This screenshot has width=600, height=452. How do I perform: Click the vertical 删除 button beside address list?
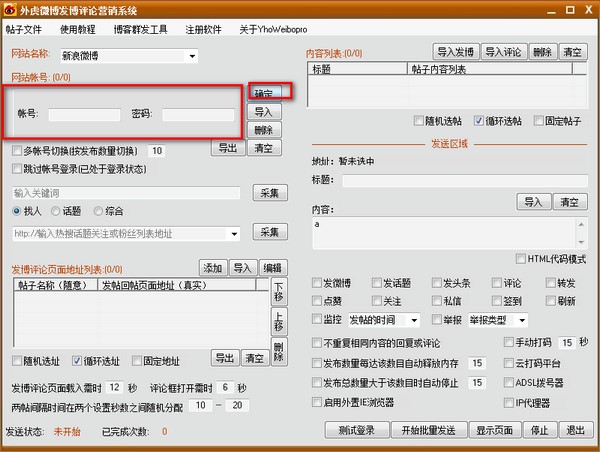pos(279,352)
